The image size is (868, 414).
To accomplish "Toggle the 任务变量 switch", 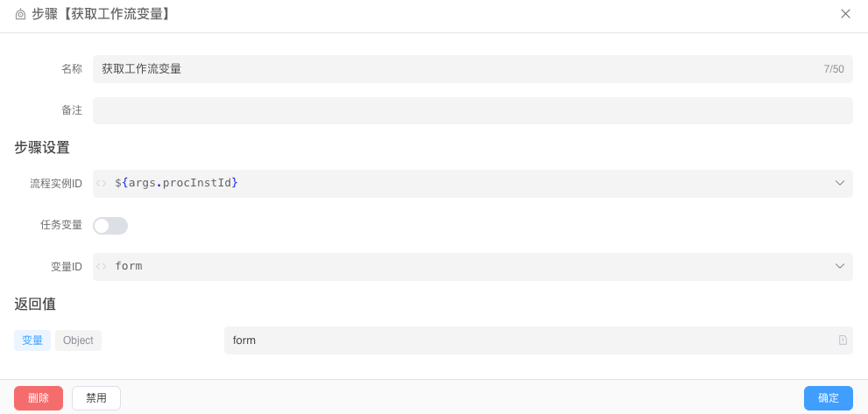I will click(110, 226).
